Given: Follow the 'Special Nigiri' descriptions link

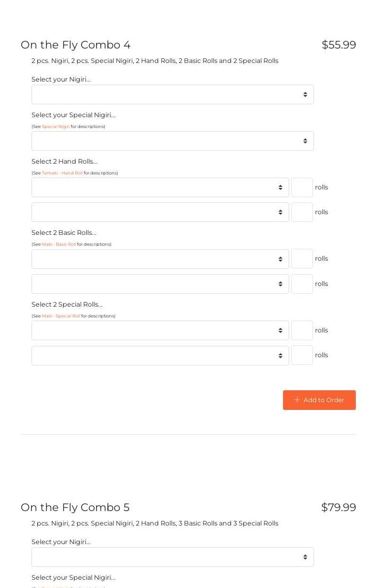Looking at the screenshot, I should [x=56, y=126].
